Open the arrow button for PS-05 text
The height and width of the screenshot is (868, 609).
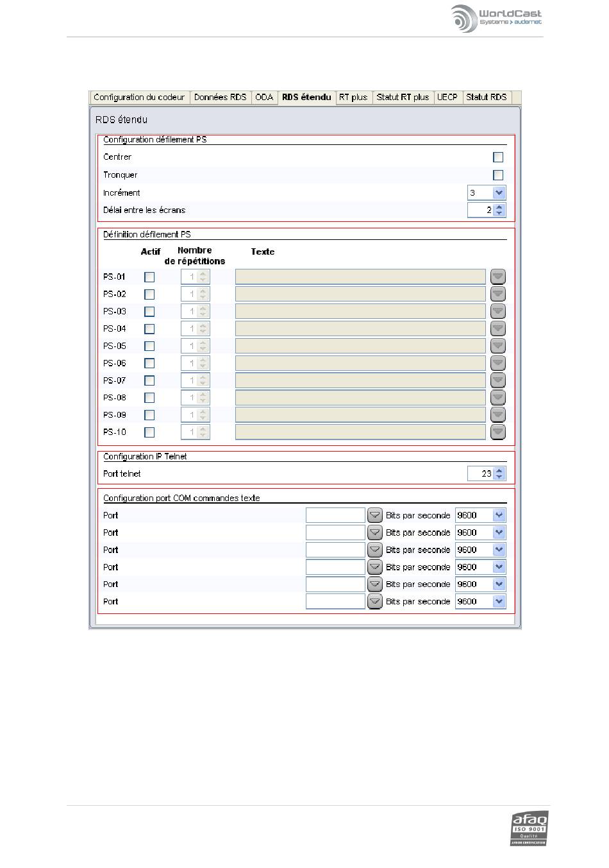498,346
